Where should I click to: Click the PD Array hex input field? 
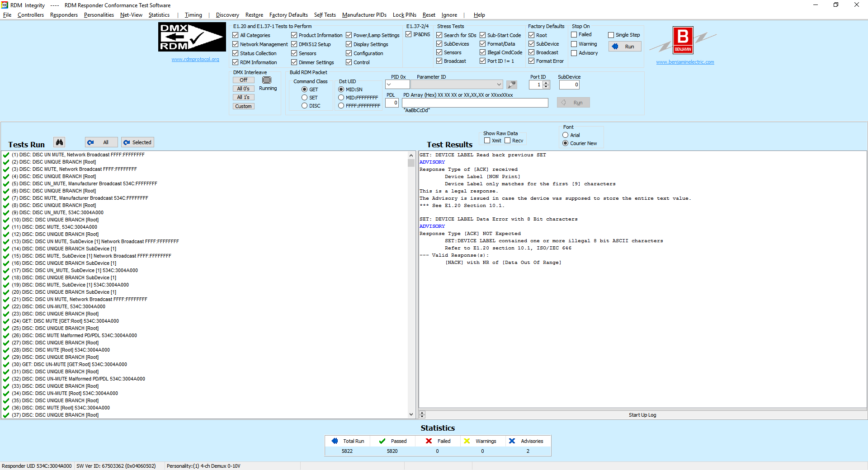coord(475,103)
